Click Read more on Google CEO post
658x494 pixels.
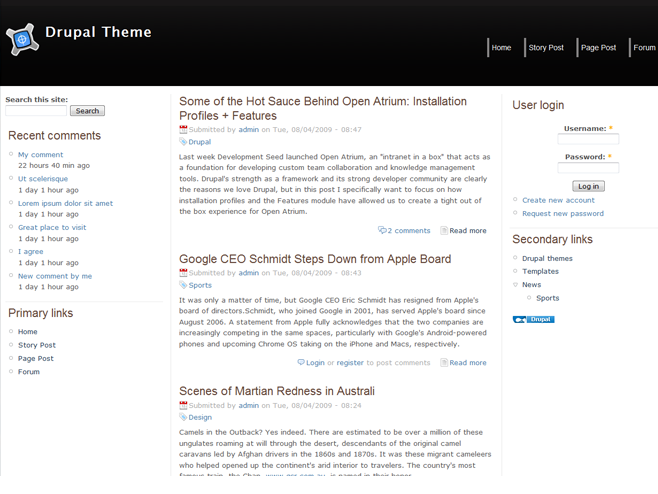click(468, 363)
